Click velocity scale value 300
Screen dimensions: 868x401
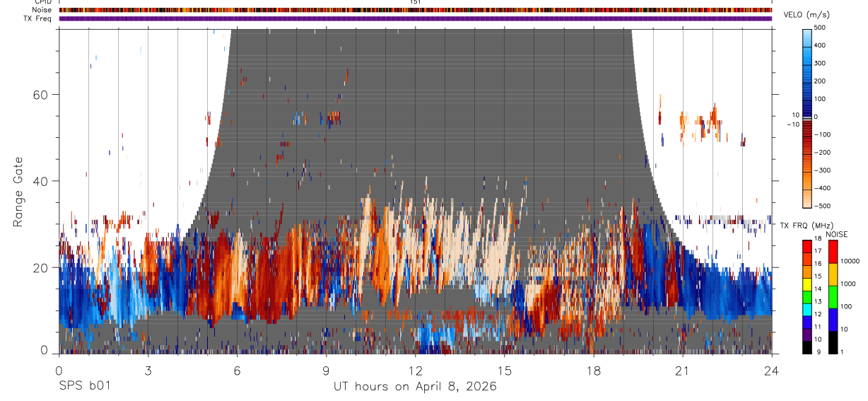[x=820, y=63]
